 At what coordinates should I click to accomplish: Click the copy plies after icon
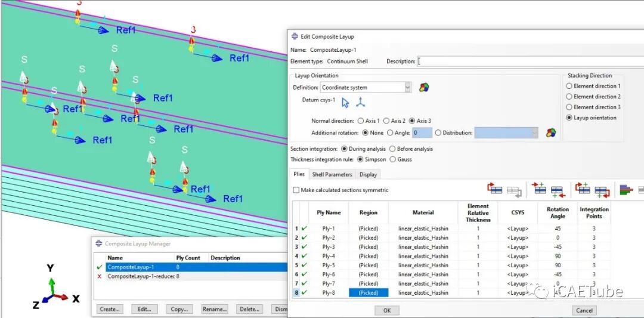click(x=602, y=191)
